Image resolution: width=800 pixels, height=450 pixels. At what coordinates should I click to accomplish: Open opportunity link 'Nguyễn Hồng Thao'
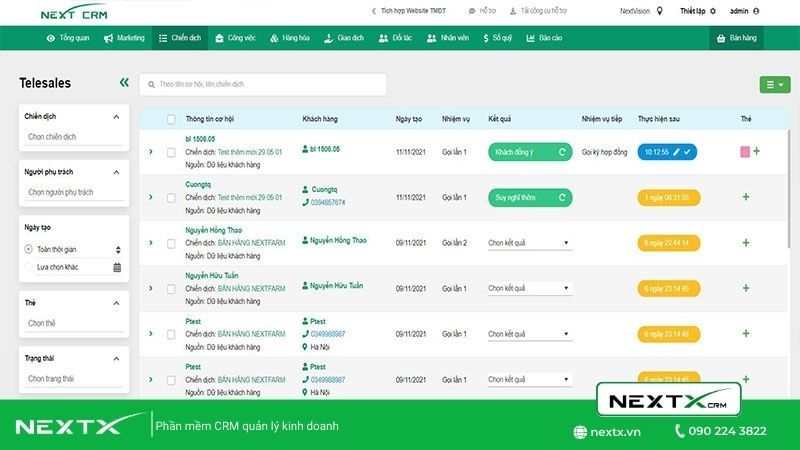point(213,230)
